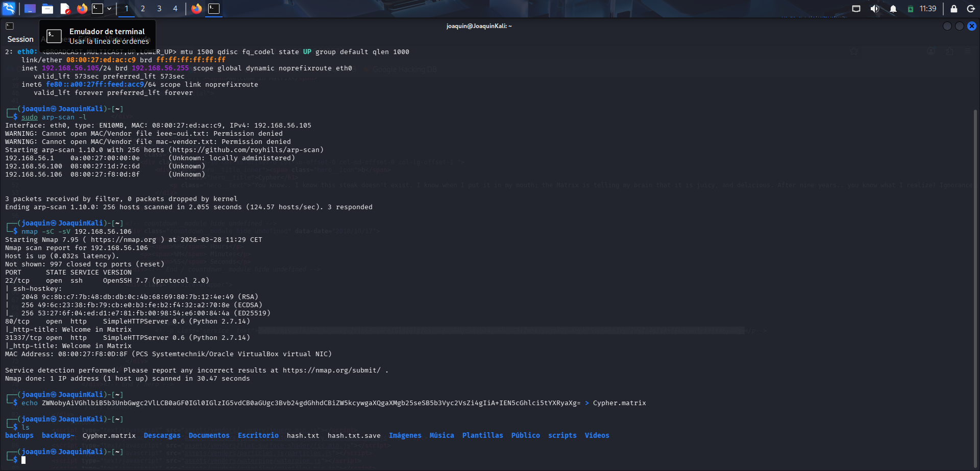Viewport: 980px width, 471px height.
Task: Click the volume speaker tray icon
Action: [x=874, y=9]
